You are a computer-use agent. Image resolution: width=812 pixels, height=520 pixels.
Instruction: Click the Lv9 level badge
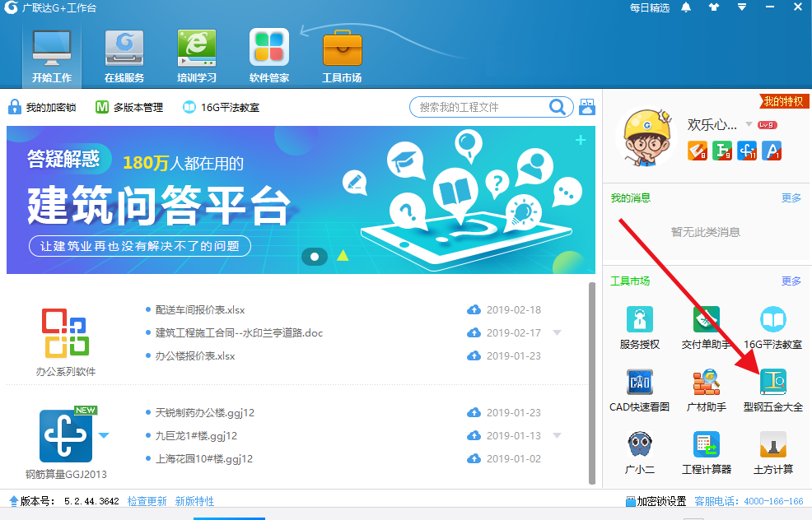click(x=767, y=125)
